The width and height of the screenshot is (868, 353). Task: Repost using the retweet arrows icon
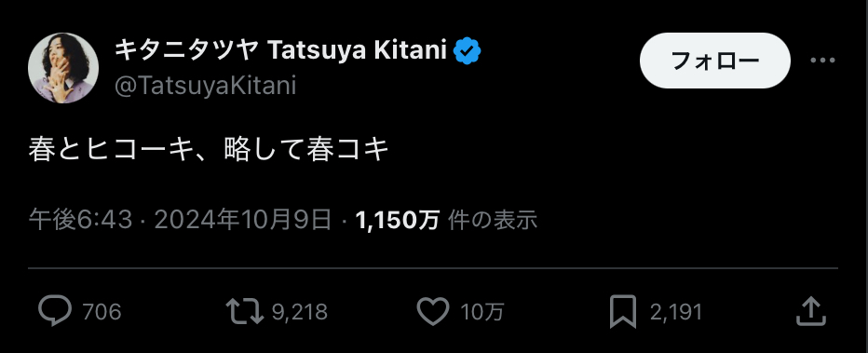244,311
